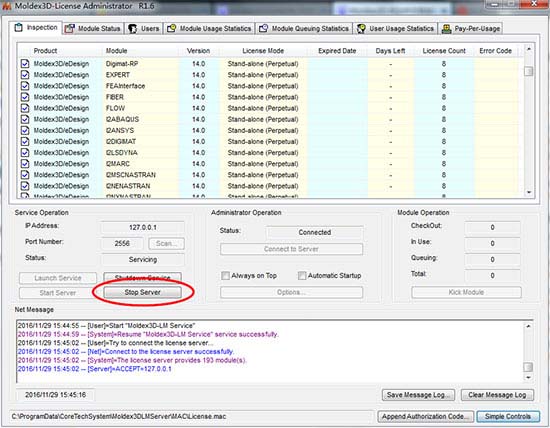Switch to Module Usage Statistics tab

coord(209,29)
